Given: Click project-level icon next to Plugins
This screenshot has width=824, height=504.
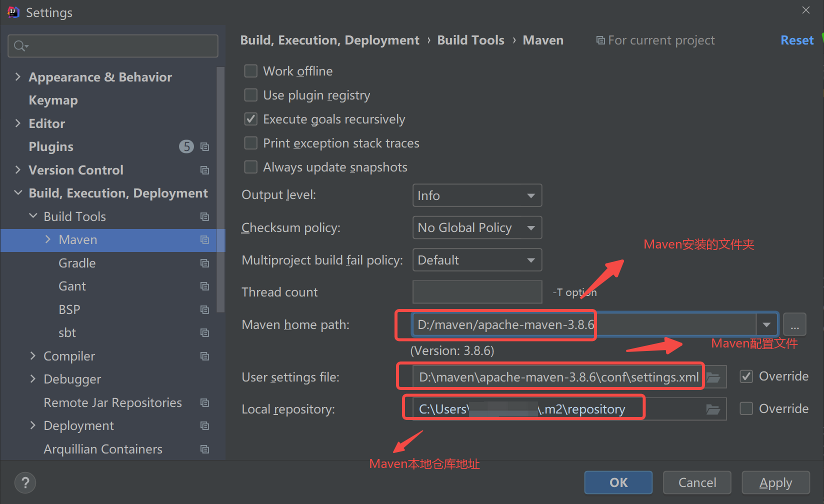Looking at the screenshot, I should pos(204,146).
